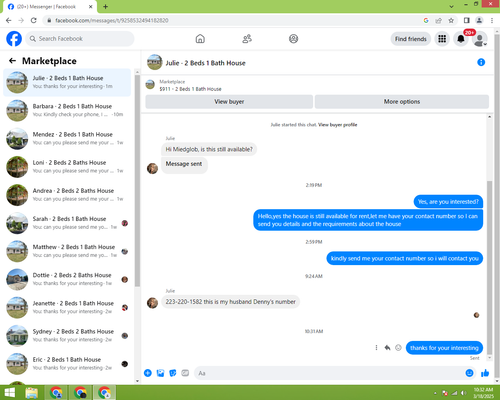Open the View buyer profile link
Image resolution: width=500 pixels, height=400 pixels.
(x=337, y=125)
